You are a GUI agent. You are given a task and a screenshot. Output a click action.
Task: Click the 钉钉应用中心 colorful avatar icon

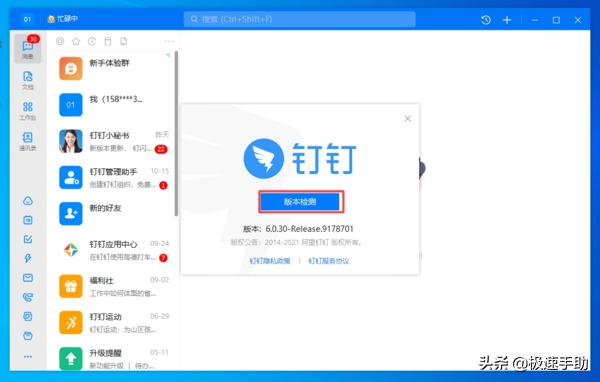tap(71, 250)
